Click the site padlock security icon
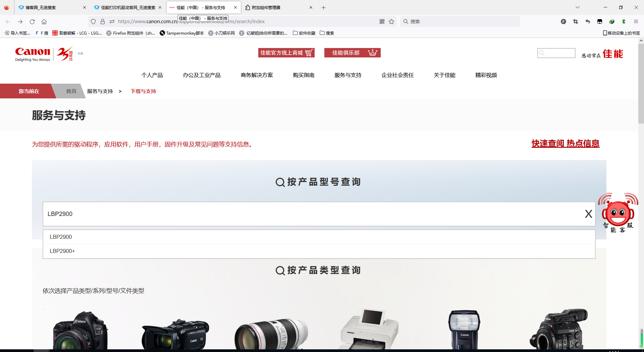Image resolution: width=644 pixels, height=352 pixels. [103, 21]
